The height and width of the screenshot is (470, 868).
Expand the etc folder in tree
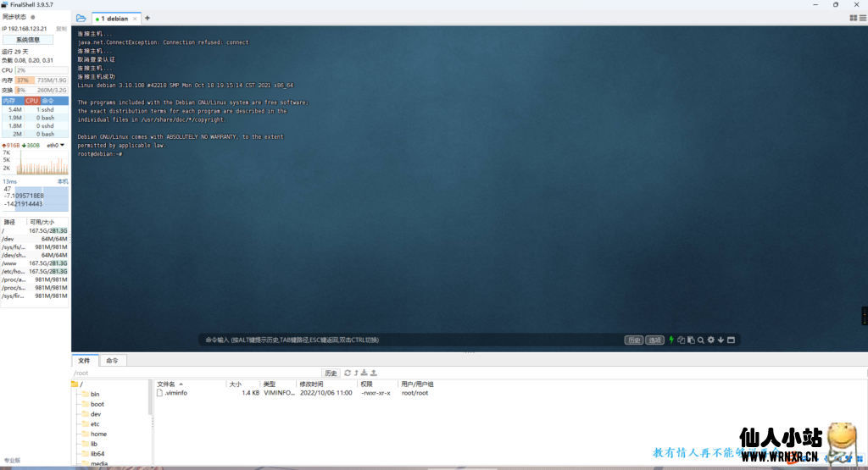tap(95, 423)
